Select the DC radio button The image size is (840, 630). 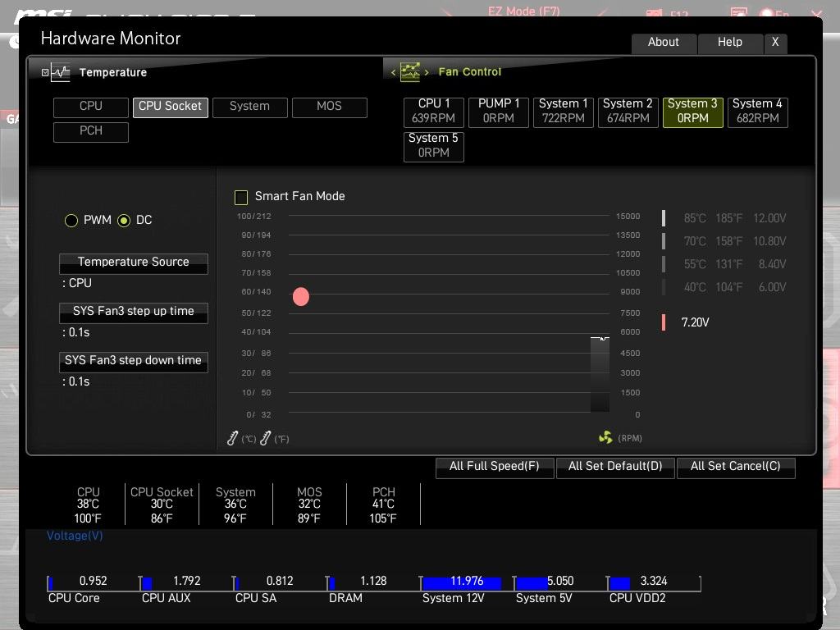[124, 220]
